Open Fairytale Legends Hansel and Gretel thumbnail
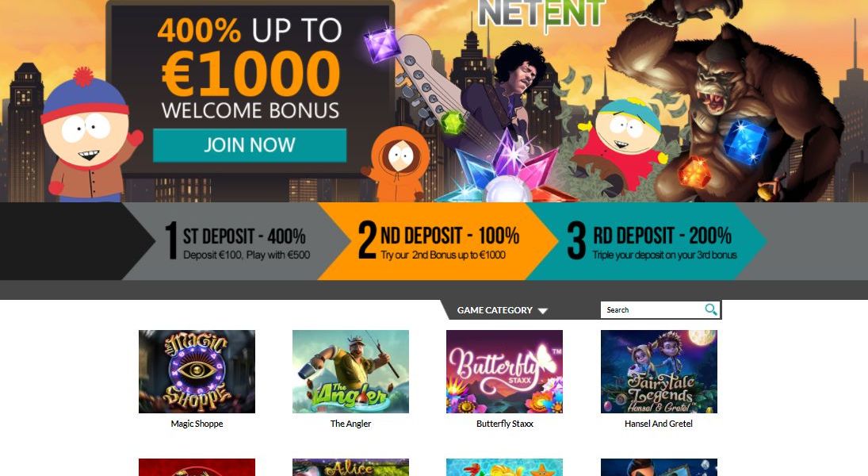The image size is (868, 476). pos(659,371)
